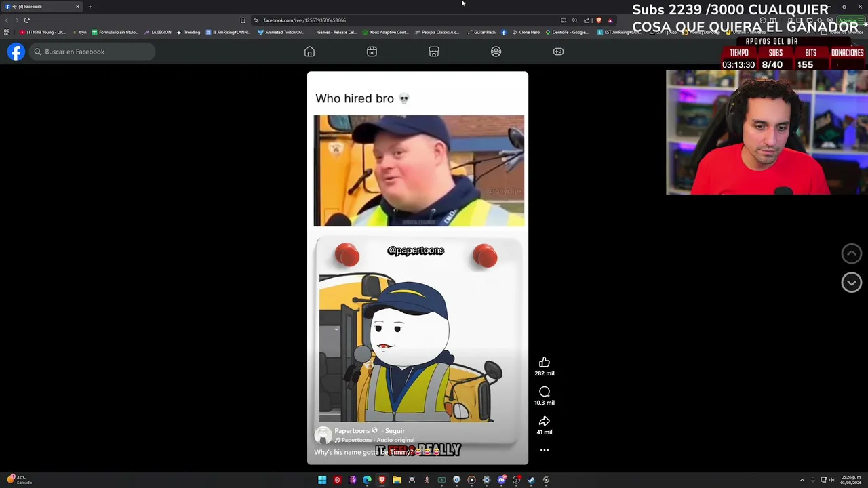Screen dimensions: 868x488
Task: Click the Papertoons profile picture
Action: coord(323,434)
